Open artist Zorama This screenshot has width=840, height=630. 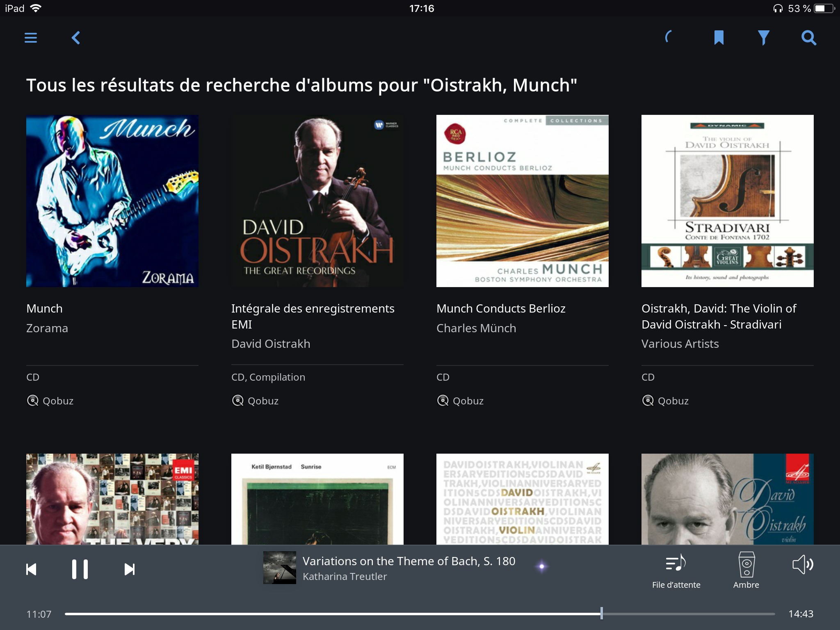click(47, 328)
